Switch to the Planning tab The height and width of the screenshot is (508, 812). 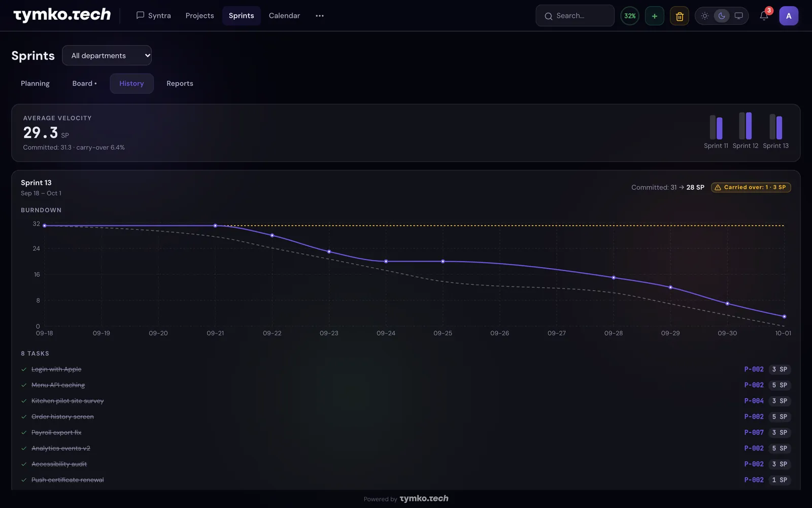click(35, 83)
